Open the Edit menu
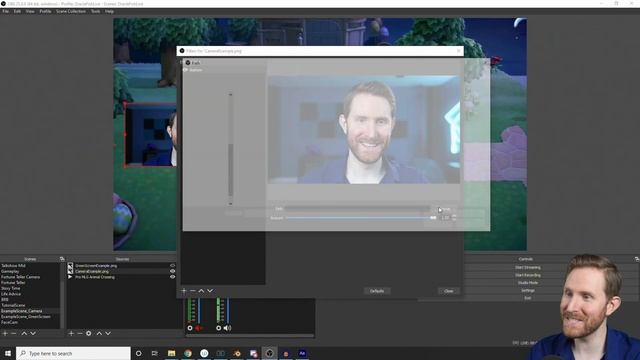This screenshot has width=640, height=360. click(x=17, y=11)
